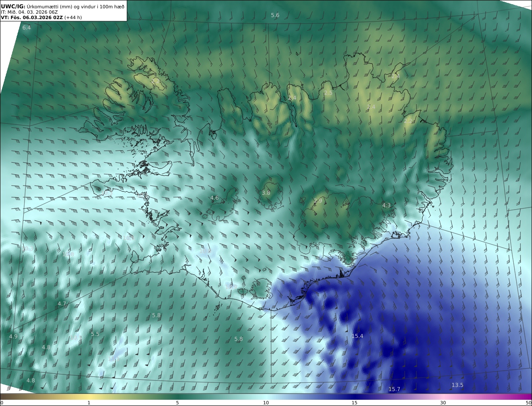The height and width of the screenshot is (406, 532).
Task: Select the 4.6 value label on the glacier
Action: click(214, 198)
